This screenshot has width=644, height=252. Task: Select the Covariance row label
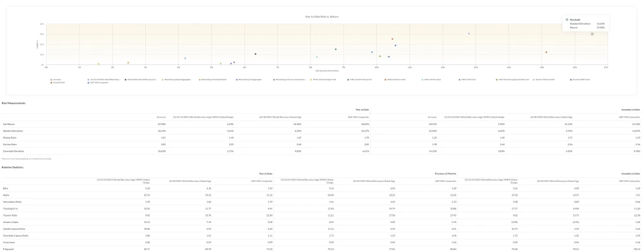tap(9, 243)
